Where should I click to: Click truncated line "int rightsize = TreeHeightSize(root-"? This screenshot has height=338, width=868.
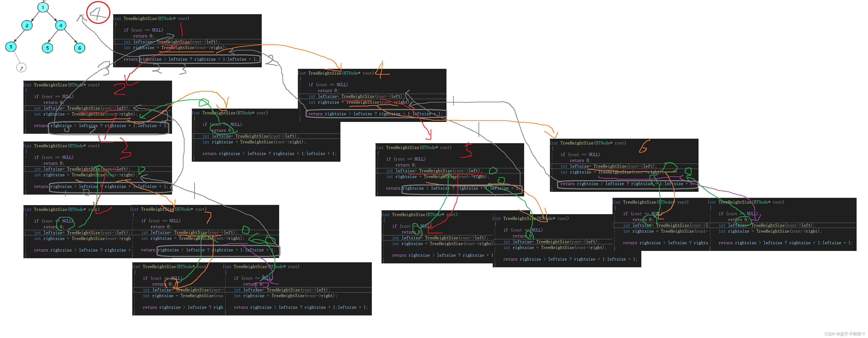(x=665, y=232)
